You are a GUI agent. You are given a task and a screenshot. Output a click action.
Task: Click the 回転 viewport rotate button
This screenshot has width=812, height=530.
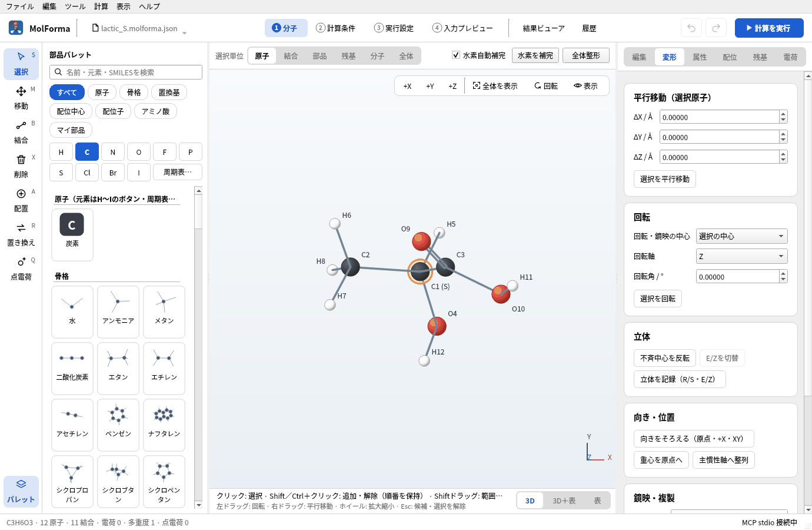tap(546, 86)
